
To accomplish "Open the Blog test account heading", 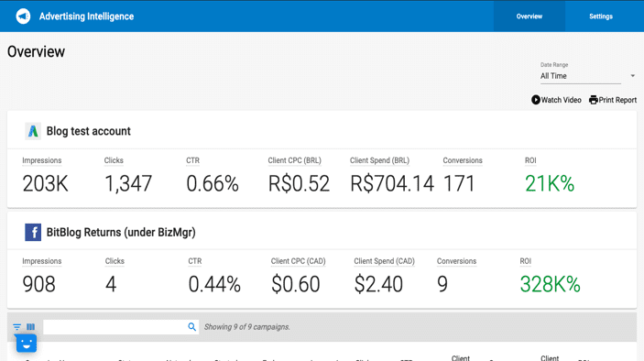I will tap(88, 131).
